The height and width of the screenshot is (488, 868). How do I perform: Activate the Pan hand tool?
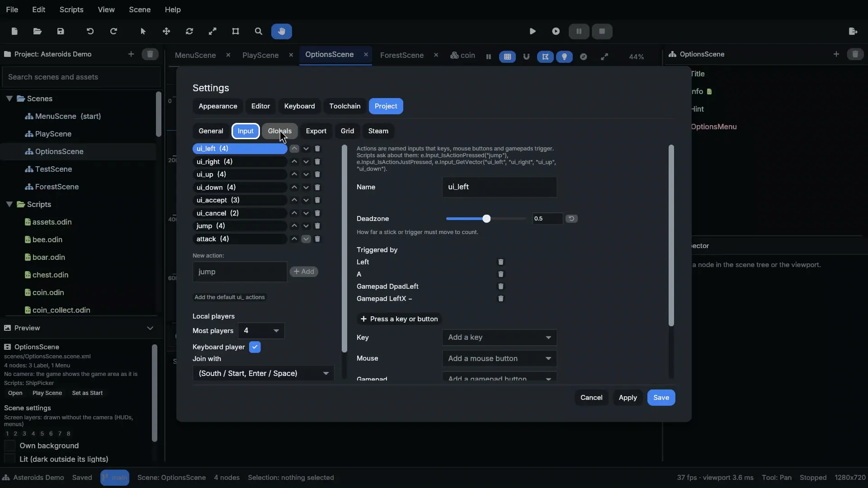tap(282, 31)
